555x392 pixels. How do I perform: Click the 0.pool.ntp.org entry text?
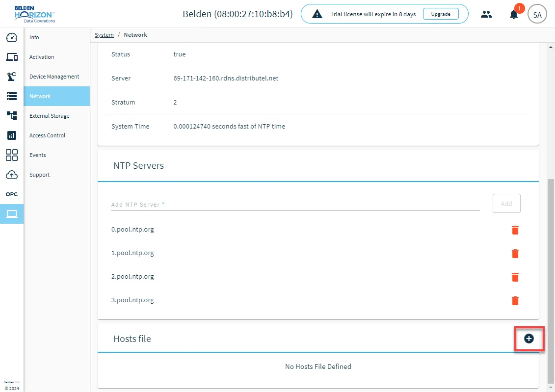pyautogui.click(x=132, y=229)
